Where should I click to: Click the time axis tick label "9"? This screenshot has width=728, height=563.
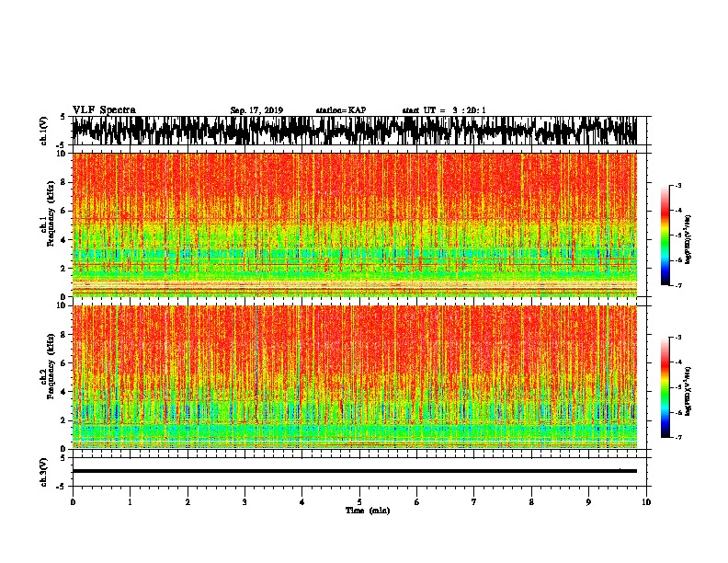tap(588, 502)
